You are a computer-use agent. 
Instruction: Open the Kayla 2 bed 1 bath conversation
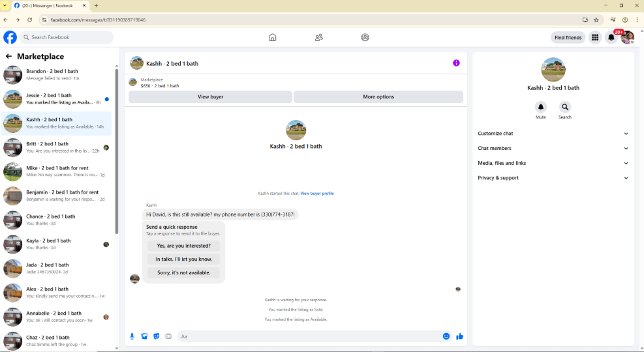pyautogui.click(x=56, y=244)
